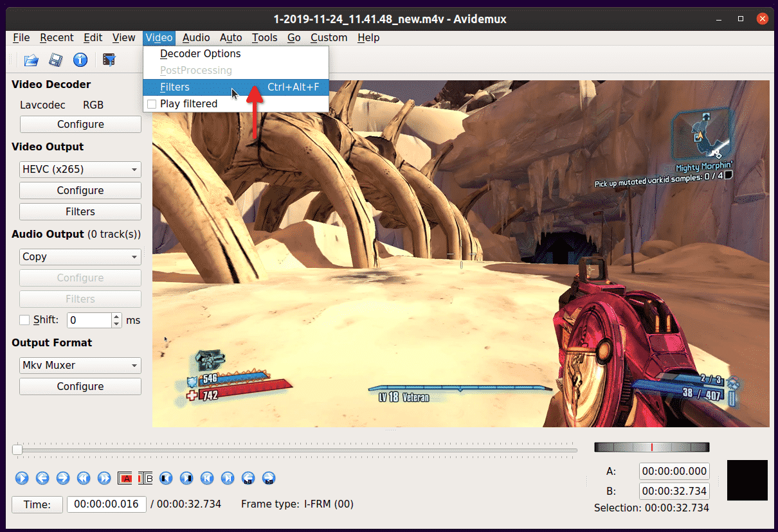Image resolution: width=778 pixels, height=532 pixels.
Task: Open the Audio Output Copy dropdown
Action: [x=80, y=257]
